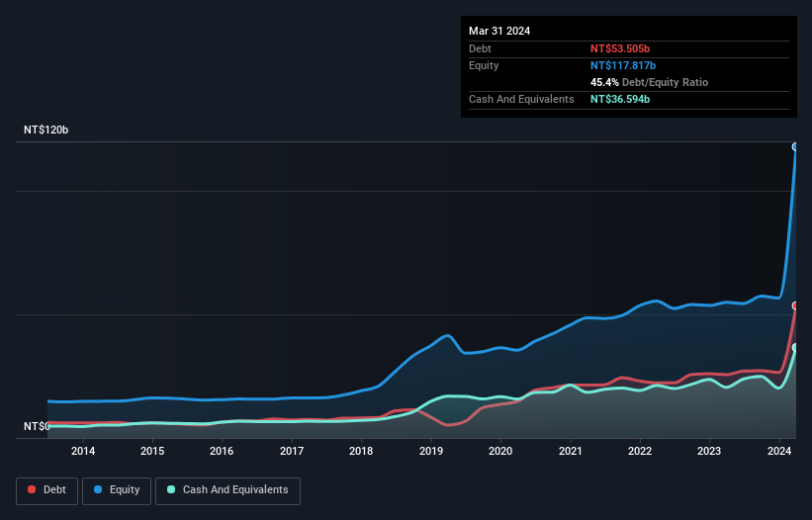Click the teal Cash And Equivalents legend dot
812x520 pixels.
[x=171, y=489]
